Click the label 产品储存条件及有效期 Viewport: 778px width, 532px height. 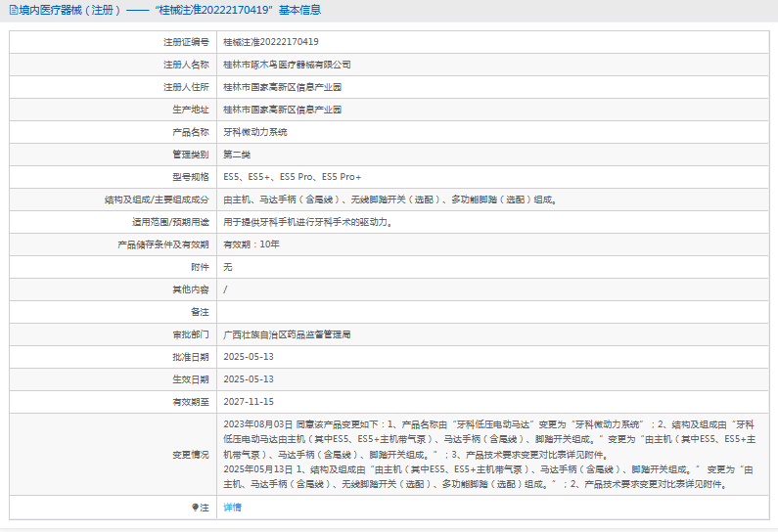coord(163,244)
